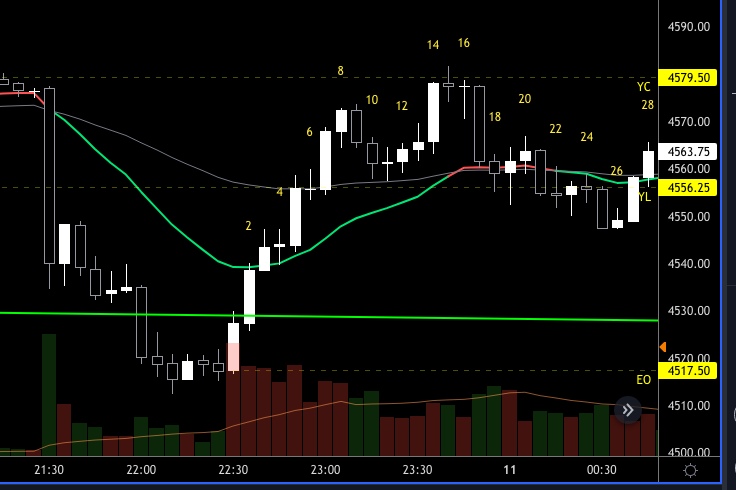The width and height of the screenshot is (736, 490).
Task: Click the 4510.00 price scale label
Action: [x=689, y=406]
